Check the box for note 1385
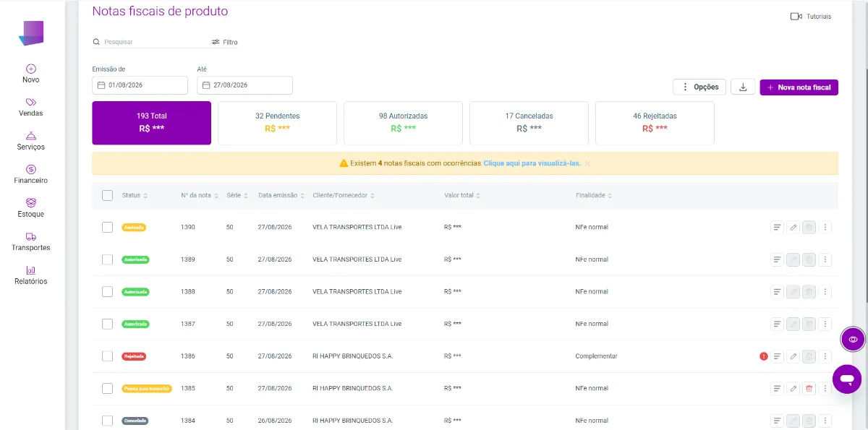This screenshot has height=430, width=868. point(108,389)
